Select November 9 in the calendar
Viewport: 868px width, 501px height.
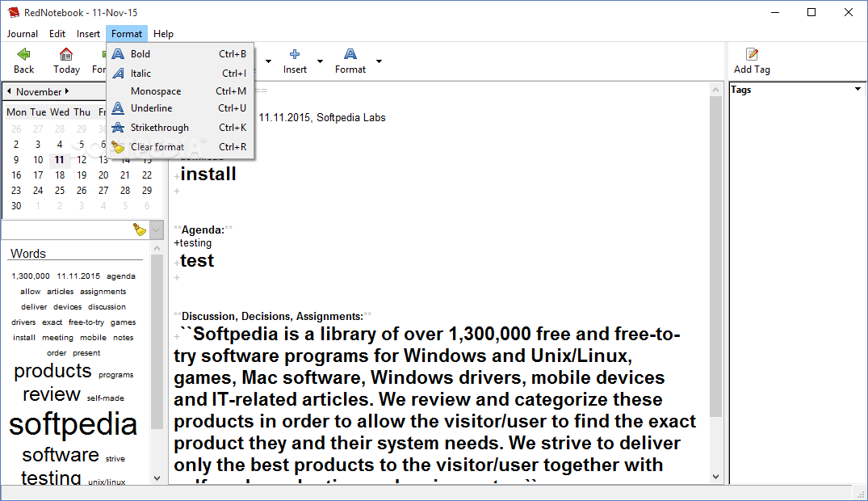coord(16,160)
